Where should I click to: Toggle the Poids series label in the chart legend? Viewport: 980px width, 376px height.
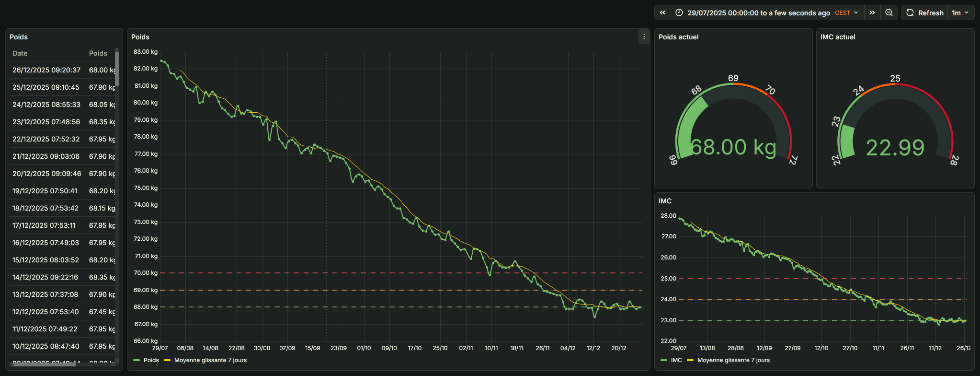coord(151,360)
